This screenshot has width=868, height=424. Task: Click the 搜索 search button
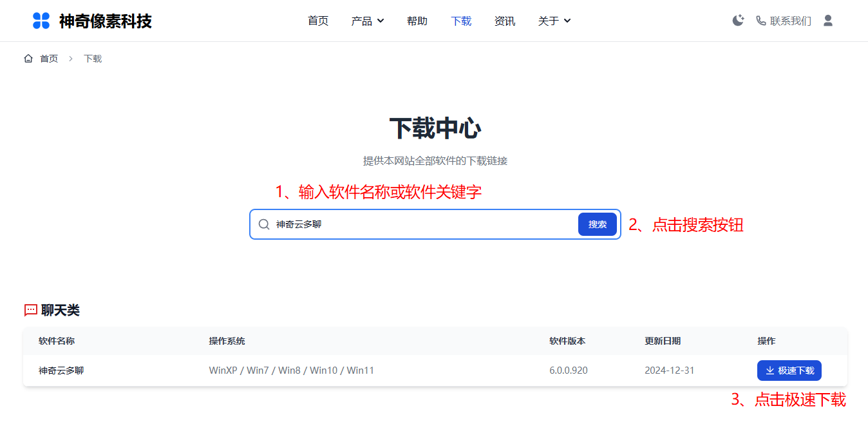596,224
